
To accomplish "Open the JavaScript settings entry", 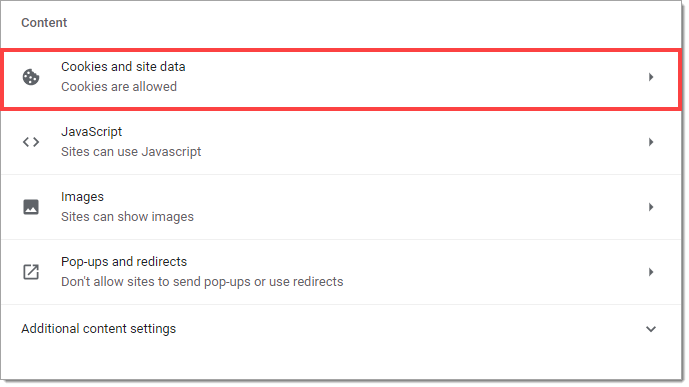I will pyautogui.click(x=341, y=142).
